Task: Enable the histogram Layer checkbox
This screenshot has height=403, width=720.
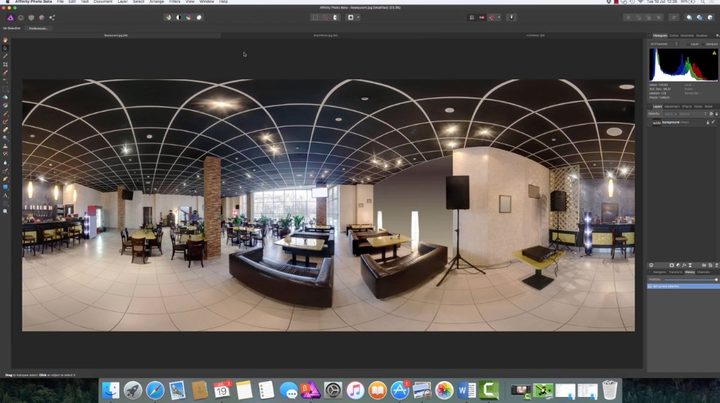Action: click(x=694, y=44)
